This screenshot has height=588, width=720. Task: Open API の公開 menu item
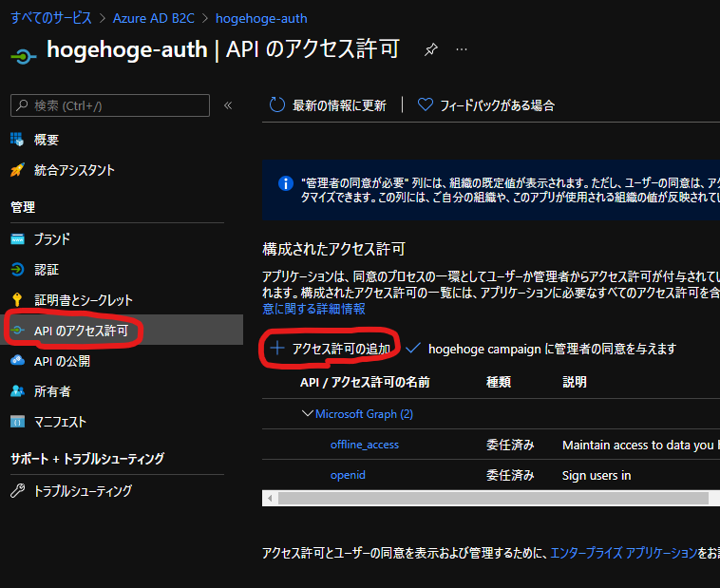(x=62, y=361)
